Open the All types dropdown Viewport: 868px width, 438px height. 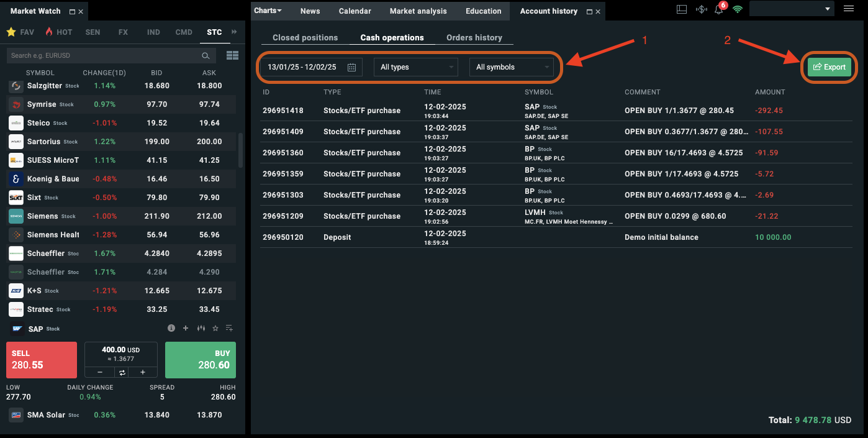[415, 67]
